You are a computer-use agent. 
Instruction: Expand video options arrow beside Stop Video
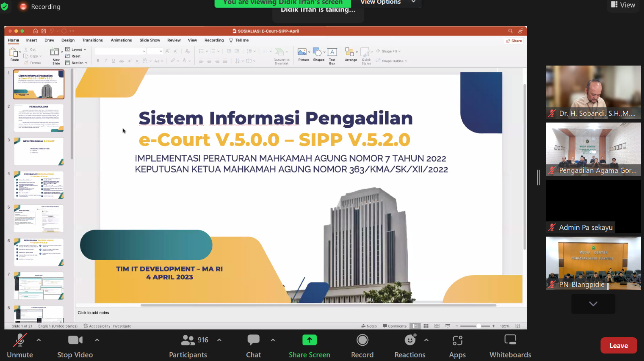click(x=97, y=340)
